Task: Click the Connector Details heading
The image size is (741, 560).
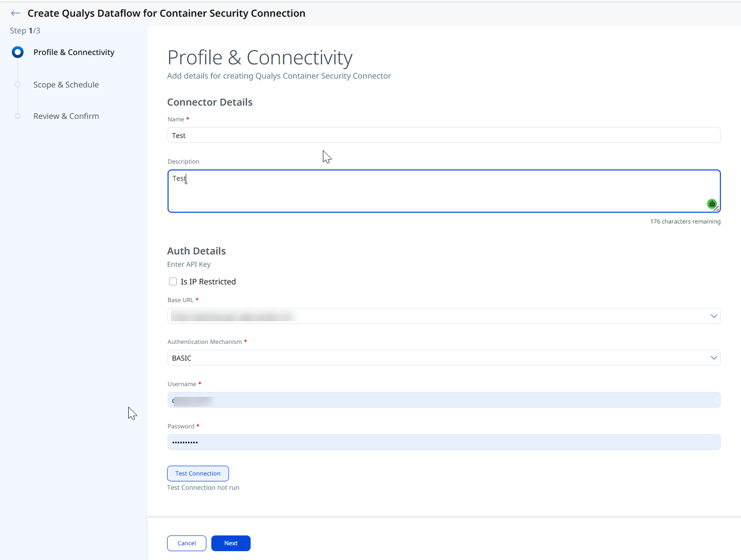Action: 210,102
